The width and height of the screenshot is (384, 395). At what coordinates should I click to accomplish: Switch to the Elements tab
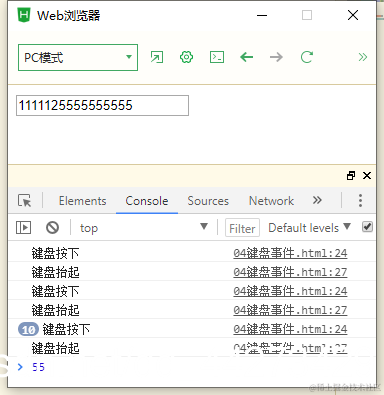(82, 201)
